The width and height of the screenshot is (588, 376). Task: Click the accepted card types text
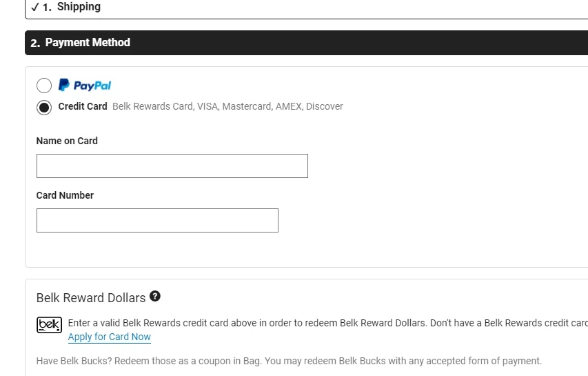[227, 106]
